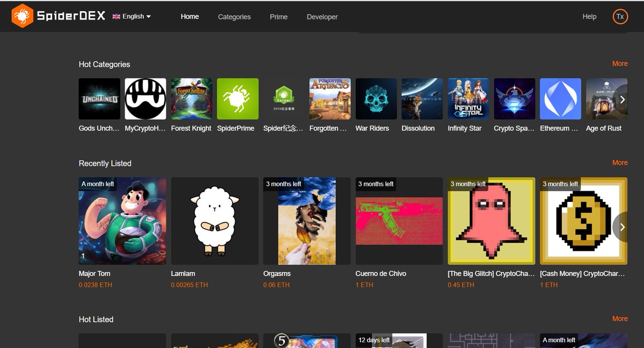
Task: Open the Cash Money coin thumbnail
Action: pyautogui.click(x=584, y=221)
